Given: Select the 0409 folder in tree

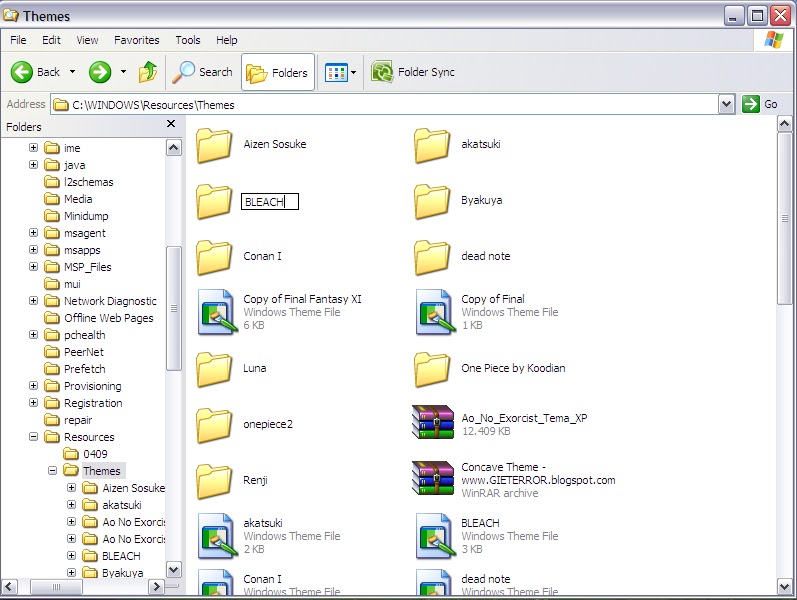Looking at the screenshot, I should [x=85, y=454].
